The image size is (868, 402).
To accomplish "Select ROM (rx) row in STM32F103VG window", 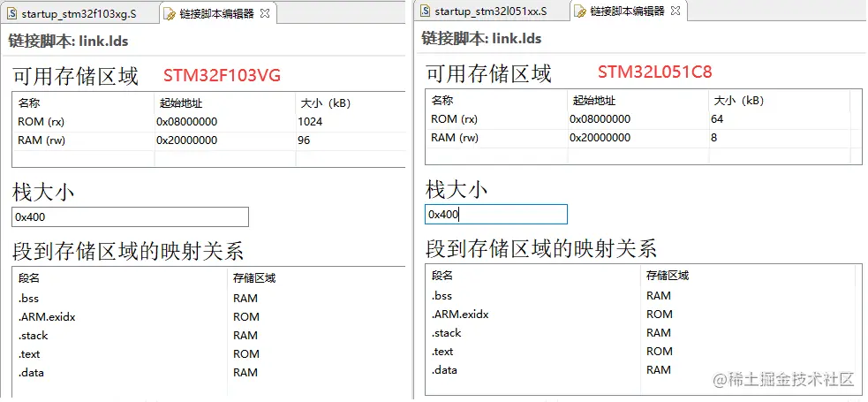I will coord(208,122).
